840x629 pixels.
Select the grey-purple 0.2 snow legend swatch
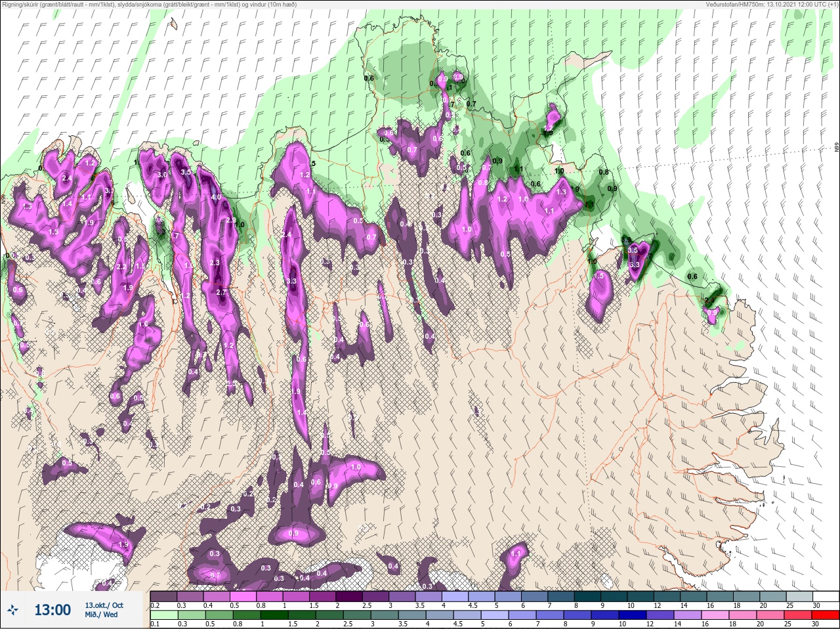click(x=163, y=597)
